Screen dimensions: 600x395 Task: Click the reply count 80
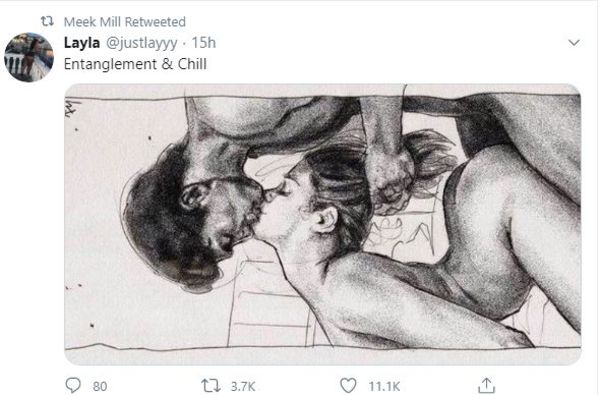pyautogui.click(x=99, y=386)
